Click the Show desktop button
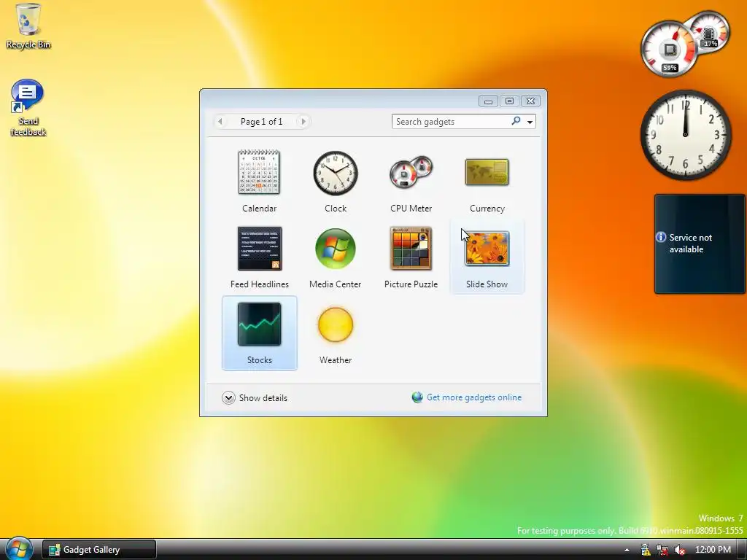 742,550
